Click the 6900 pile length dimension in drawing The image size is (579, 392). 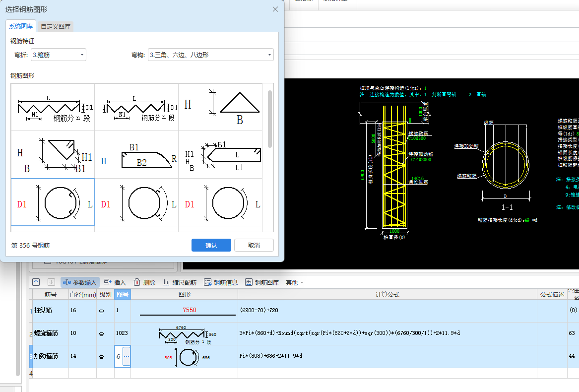click(362, 175)
